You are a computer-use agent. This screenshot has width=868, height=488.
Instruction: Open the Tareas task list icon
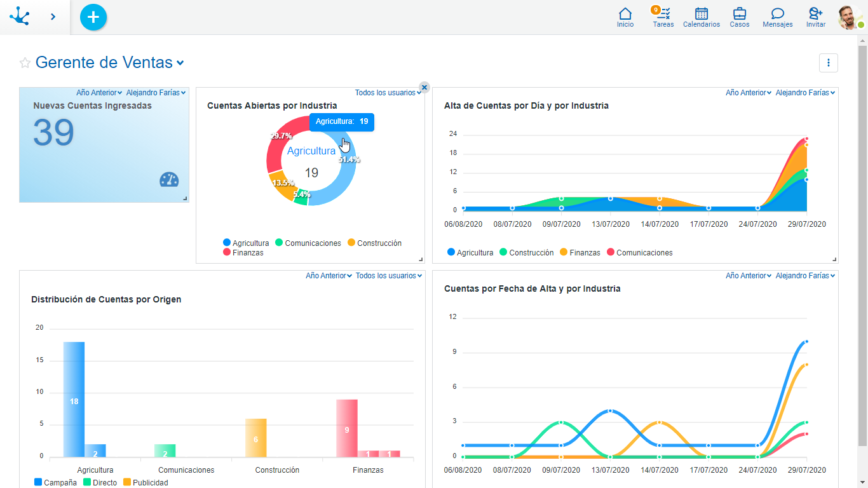[x=663, y=18]
